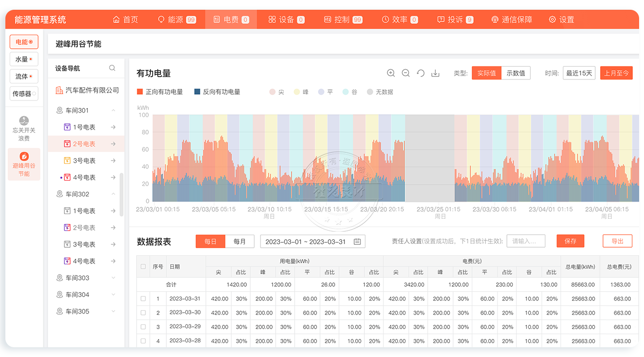This screenshot has width=644, height=357.
Task: Check the row for 2023-03-30
Action: click(x=143, y=313)
